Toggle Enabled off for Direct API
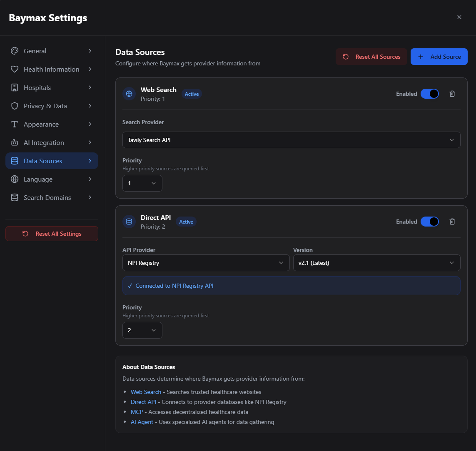 point(430,222)
